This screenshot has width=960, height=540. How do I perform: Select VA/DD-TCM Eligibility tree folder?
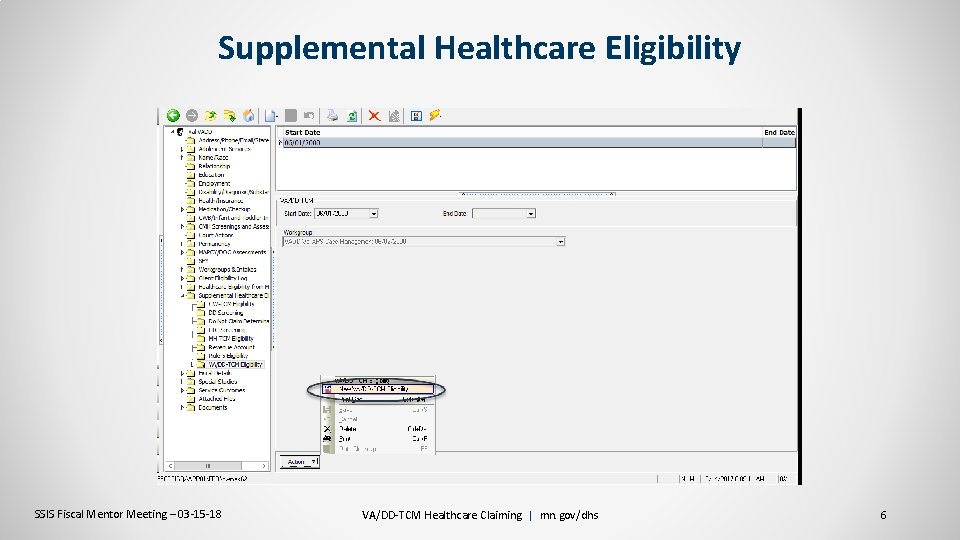pyautogui.click(x=236, y=364)
